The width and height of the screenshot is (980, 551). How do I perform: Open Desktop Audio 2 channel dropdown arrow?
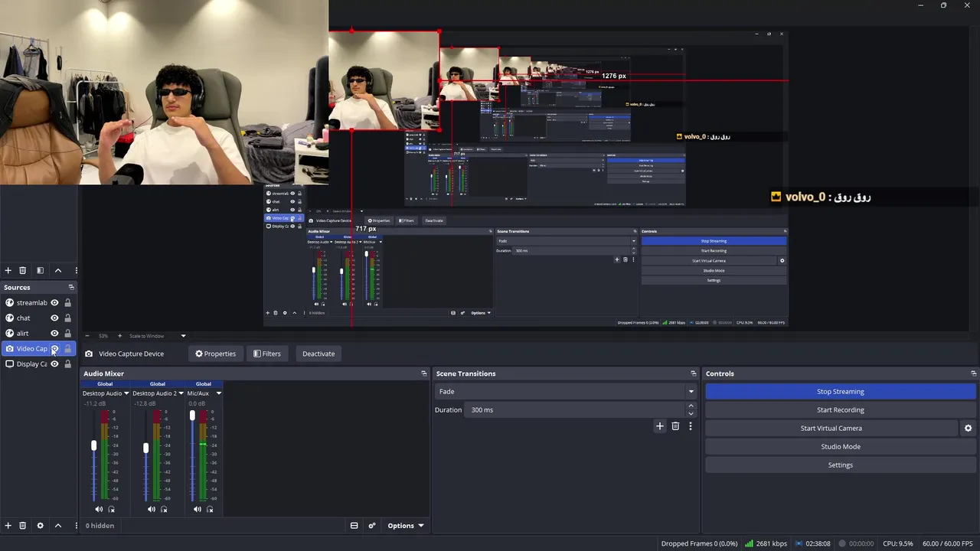[x=181, y=393]
